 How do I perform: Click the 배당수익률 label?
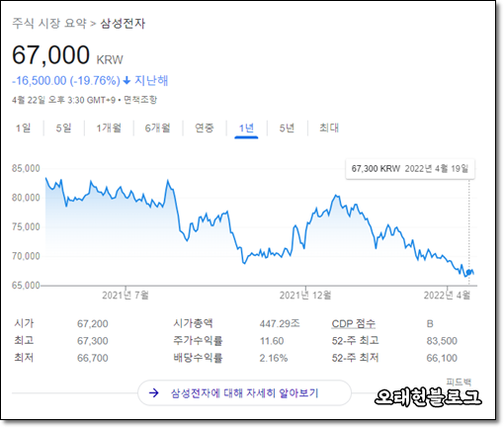click(198, 358)
